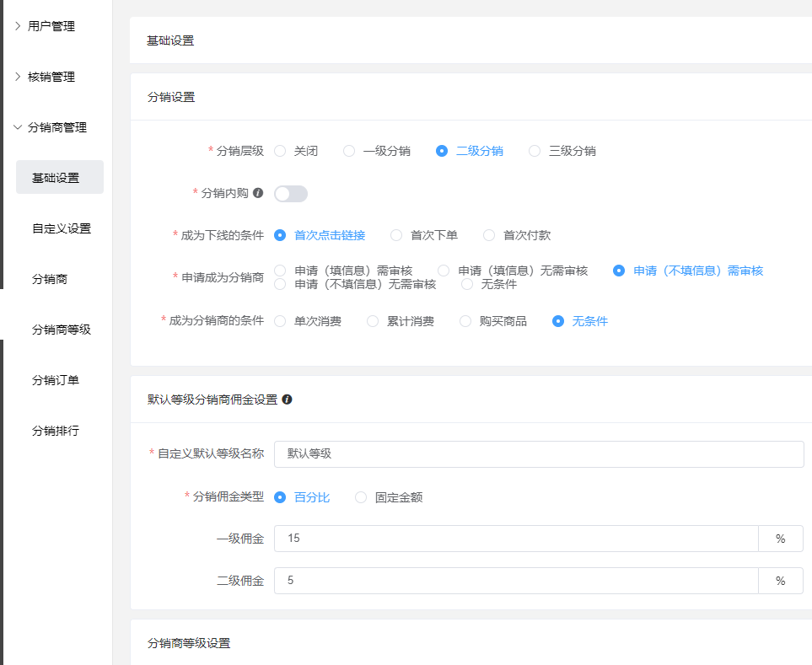
Task: Open the 分销订单 menu item
Action: [56, 380]
